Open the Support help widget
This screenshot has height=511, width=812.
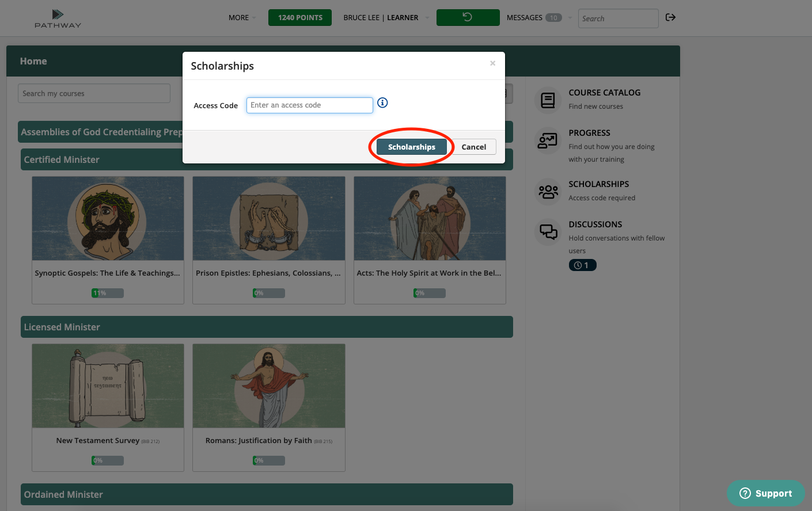pos(765,493)
